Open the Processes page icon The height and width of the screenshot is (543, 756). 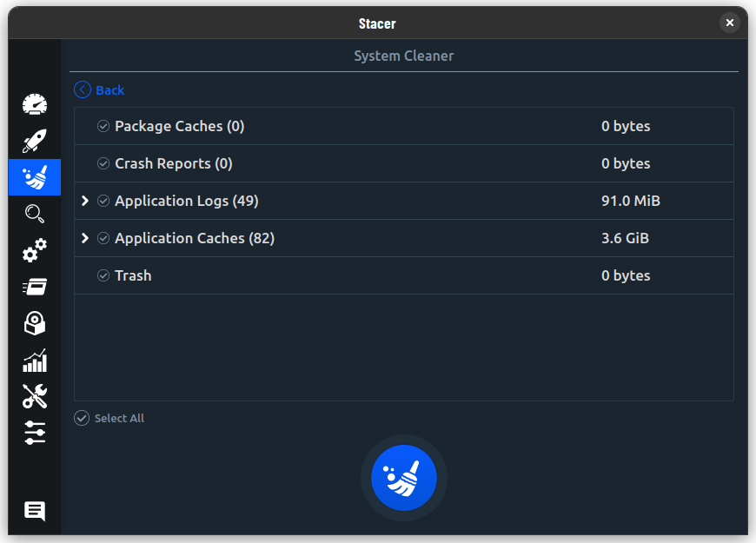(x=35, y=287)
